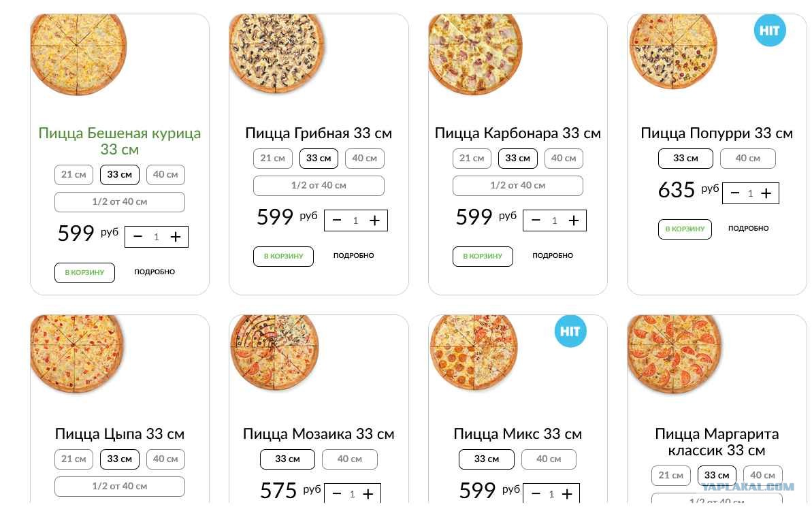This screenshot has height=507, width=812.
Task: Add Пицца Бешеная курица to cart
Action: tap(84, 273)
